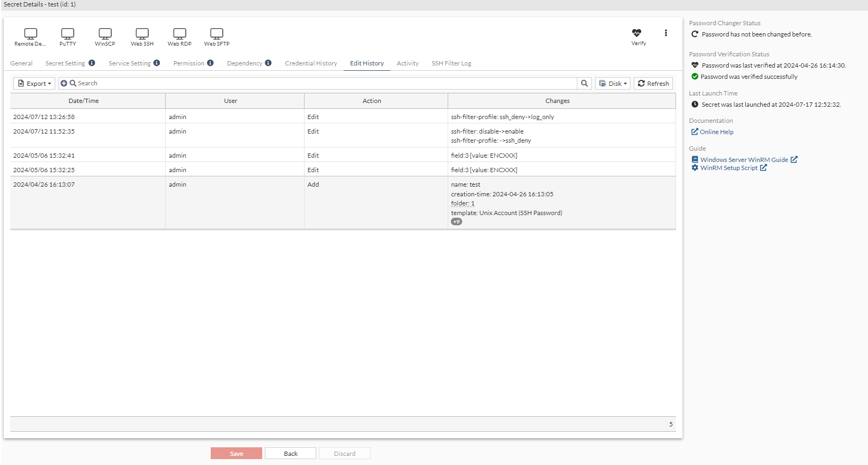Start a Web RDP session
The width and height of the screenshot is (868, 465).
(x=180, y=34)
